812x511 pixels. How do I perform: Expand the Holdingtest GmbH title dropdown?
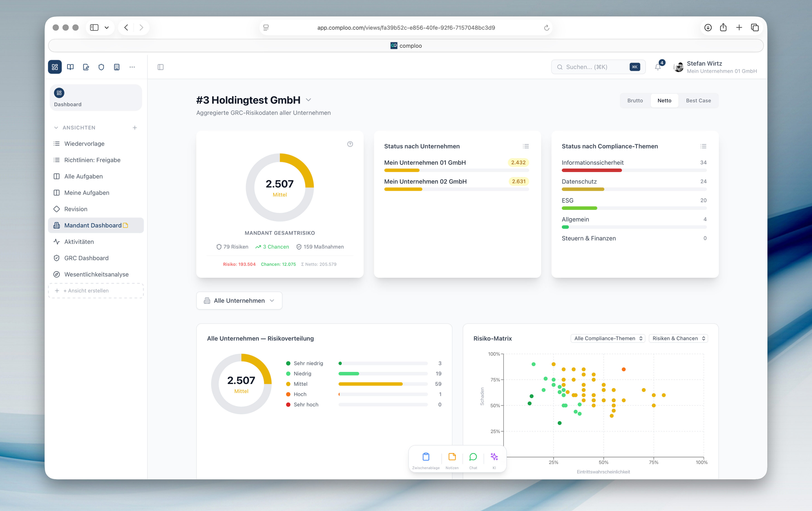click(309, 100)
